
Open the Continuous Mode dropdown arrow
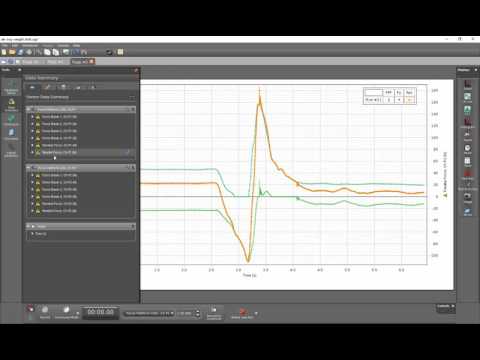pyautogui.click(x=78, y=313)
